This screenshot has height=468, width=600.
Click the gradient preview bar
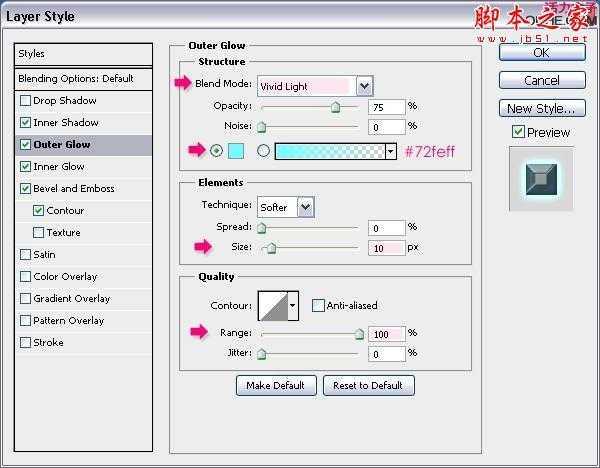(329, 151)
